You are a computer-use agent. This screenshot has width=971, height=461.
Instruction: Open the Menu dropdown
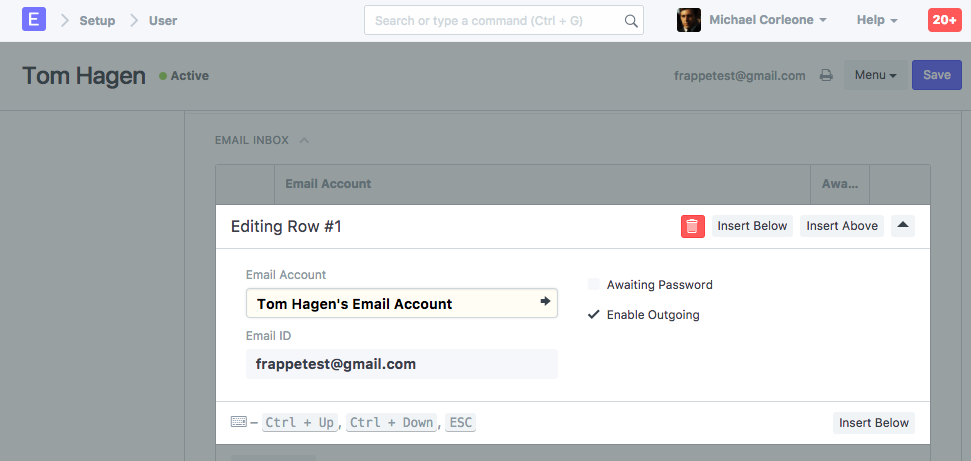tap(874, 75)
